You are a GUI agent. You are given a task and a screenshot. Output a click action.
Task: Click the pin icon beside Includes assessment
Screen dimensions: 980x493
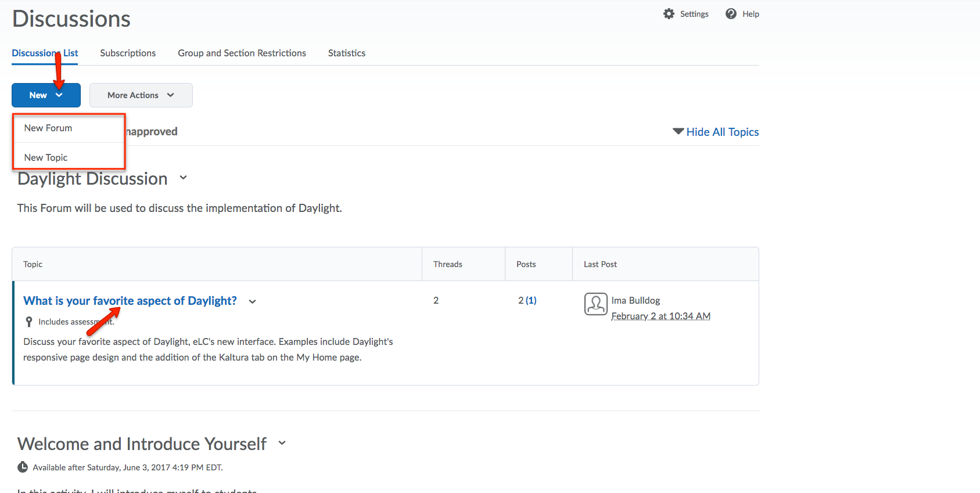click(29, 322)
